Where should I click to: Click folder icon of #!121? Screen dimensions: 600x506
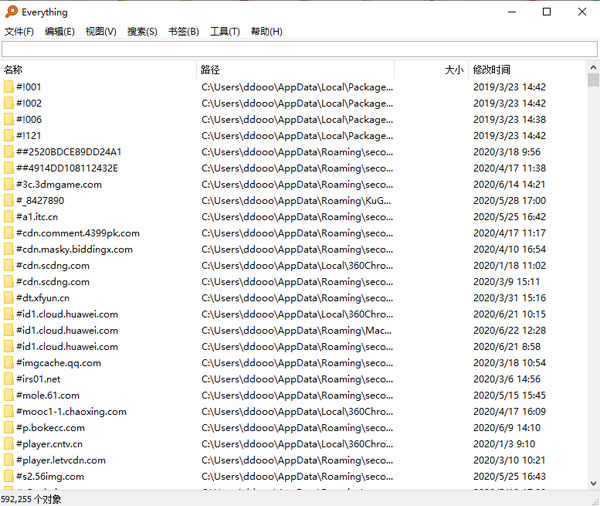pos(8,135)
